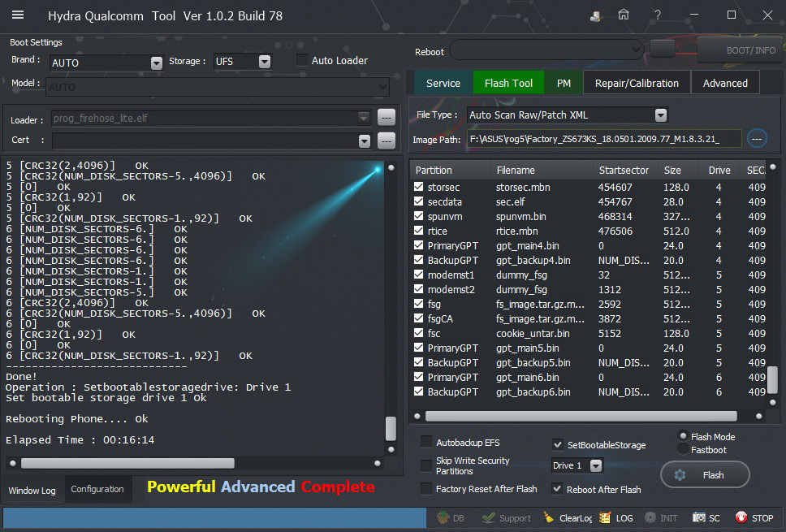The height and width of the screenshot is (532, 786).
Task: Open the Storage UFS dropdown
Action: point(265,62)
